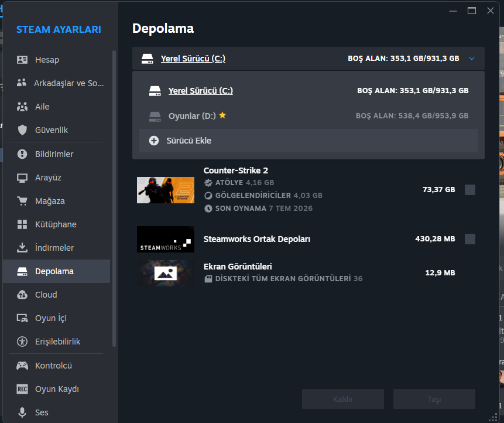Click the plus icon beside Sürücü Ekle

coord(154,141)
